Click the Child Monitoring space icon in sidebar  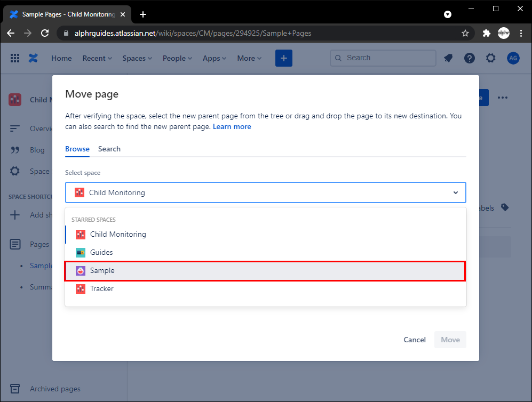[x=15, y=100]
